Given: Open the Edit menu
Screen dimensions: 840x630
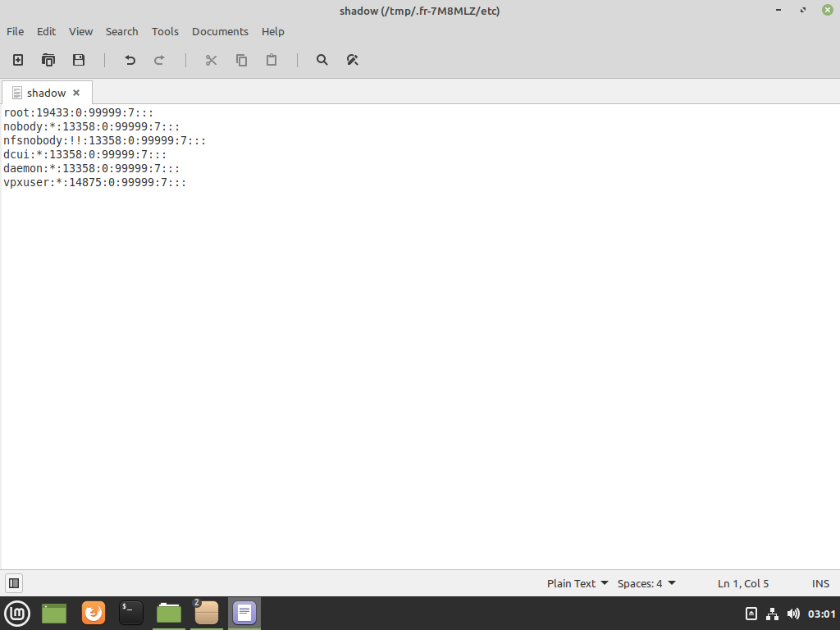Looking at the screenshot, I should tap(46, 32).
